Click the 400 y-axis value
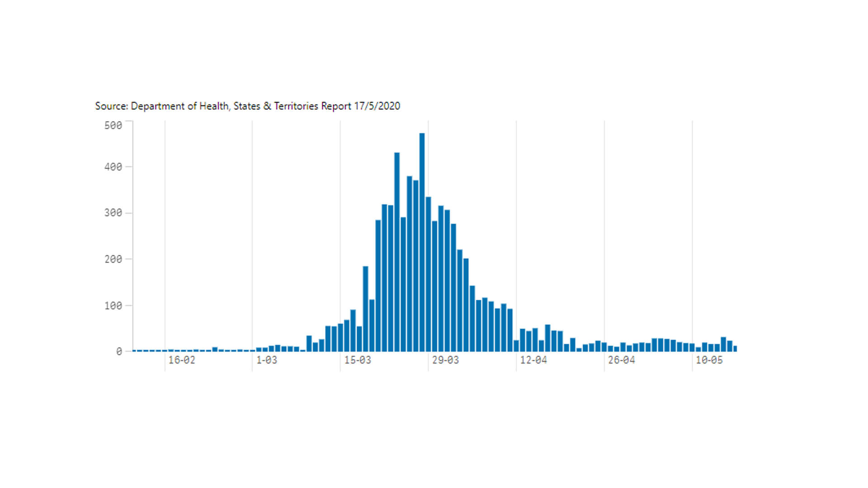 (113, 167)
